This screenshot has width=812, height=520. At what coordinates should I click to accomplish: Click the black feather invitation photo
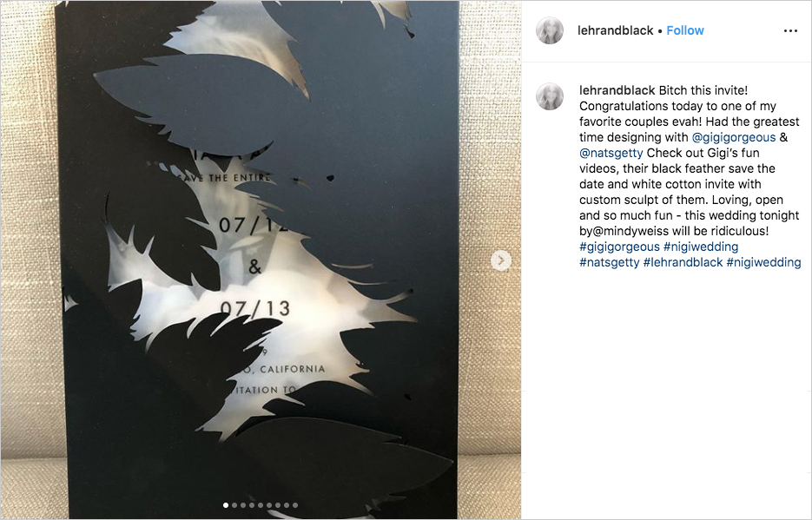[x=261, y=260]
